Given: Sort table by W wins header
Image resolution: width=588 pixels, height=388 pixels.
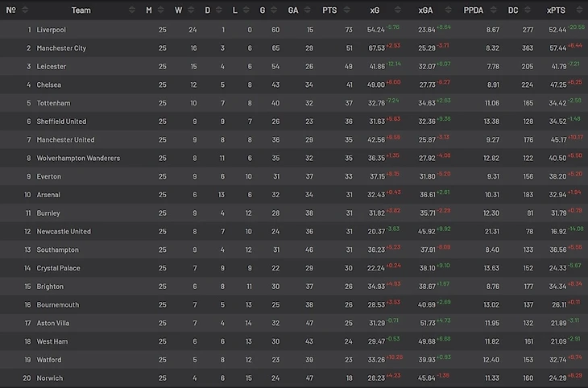Looking at the screenshot, I should click(178, 10).
